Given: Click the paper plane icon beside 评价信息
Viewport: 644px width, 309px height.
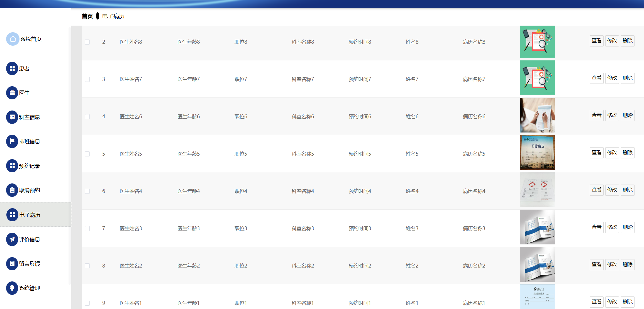Looking at the screenshot, I should pyautogui.click(x=12, y=239).
